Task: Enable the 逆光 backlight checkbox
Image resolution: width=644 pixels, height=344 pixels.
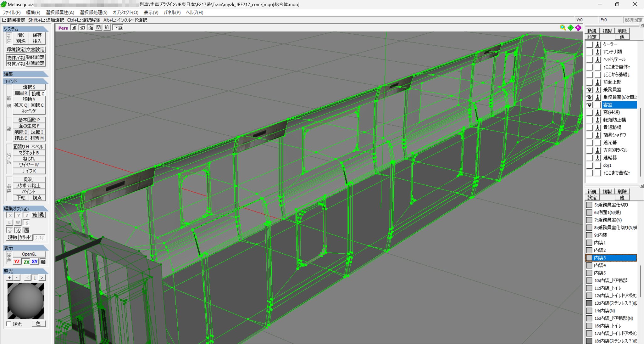Action: pyautogui.click(x=9, y=324)
